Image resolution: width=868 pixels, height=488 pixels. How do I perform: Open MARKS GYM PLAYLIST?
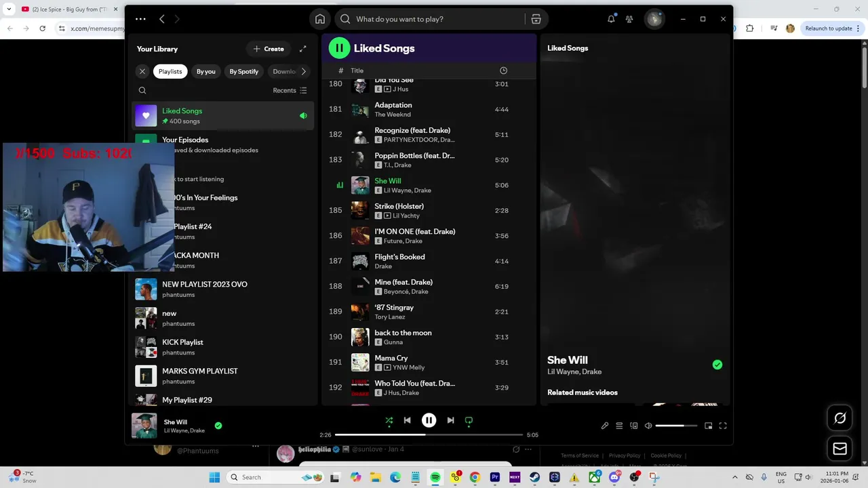(x=222, y=376)
